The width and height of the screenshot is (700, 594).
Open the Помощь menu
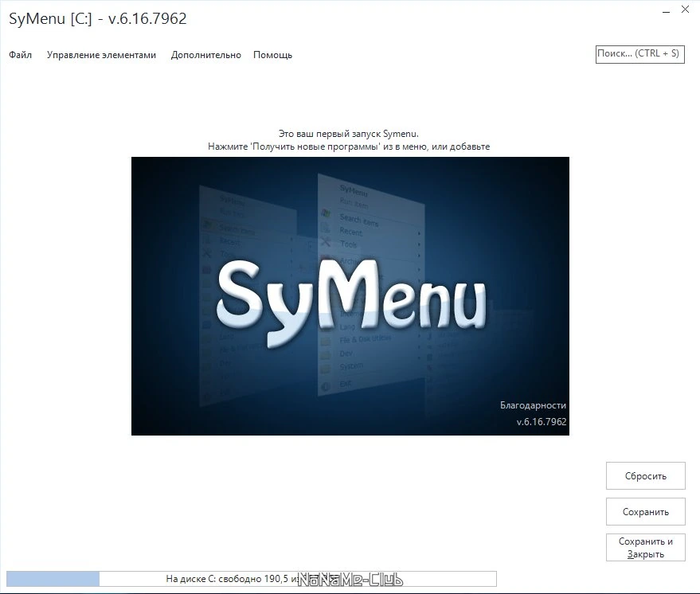point(272,55)
